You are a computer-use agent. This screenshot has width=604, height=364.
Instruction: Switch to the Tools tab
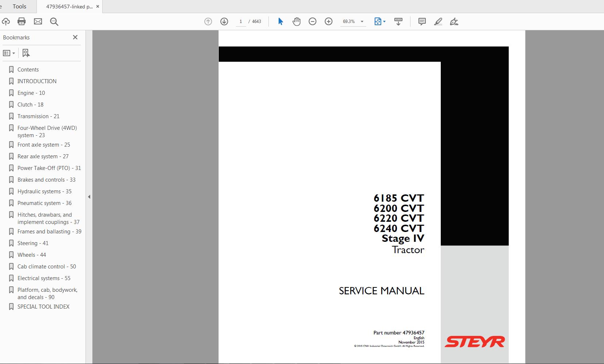19,6
